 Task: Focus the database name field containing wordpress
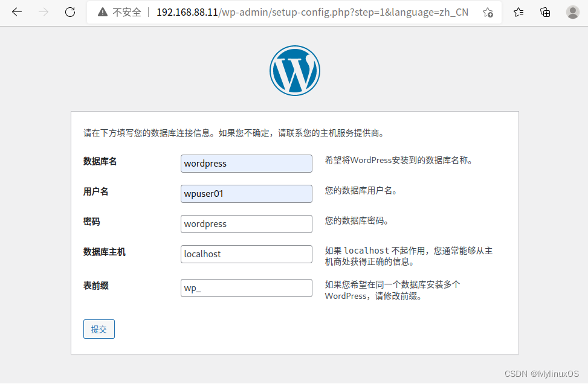[x=247, y=164]
